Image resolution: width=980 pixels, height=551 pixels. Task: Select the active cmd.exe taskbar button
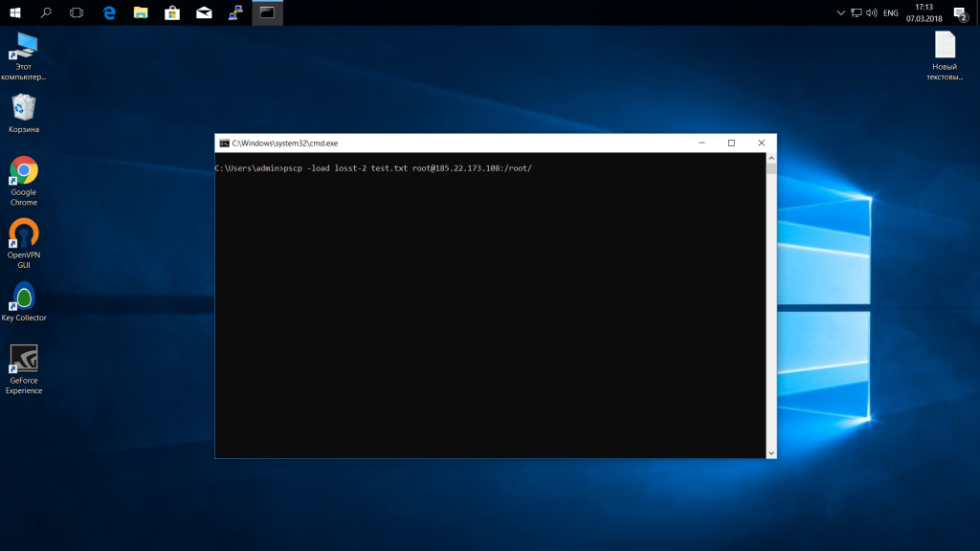267,12
